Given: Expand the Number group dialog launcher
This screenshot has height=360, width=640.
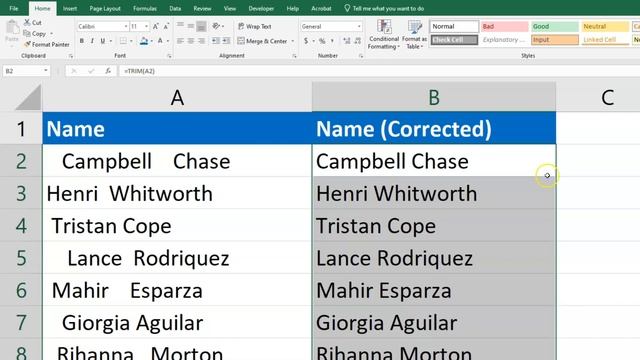Looking at the screenshot, I should (x=361, y=56).
